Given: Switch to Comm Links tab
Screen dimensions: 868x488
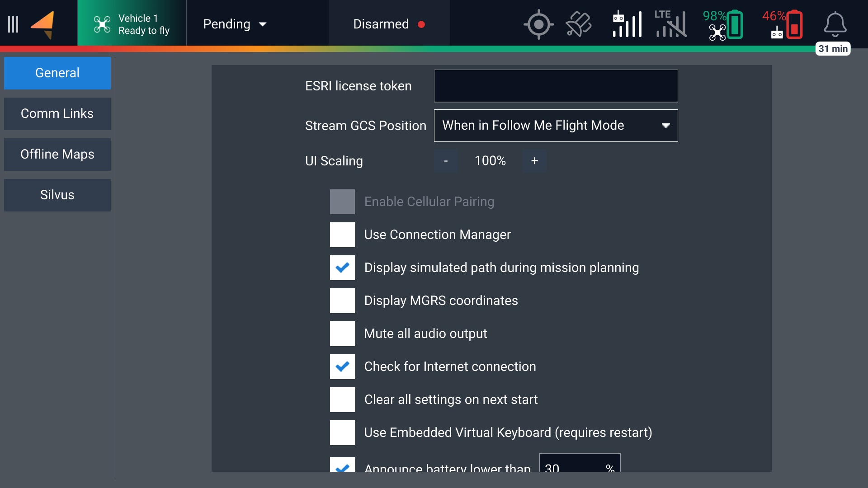Looking at the screenshot, I should point(57,114).
